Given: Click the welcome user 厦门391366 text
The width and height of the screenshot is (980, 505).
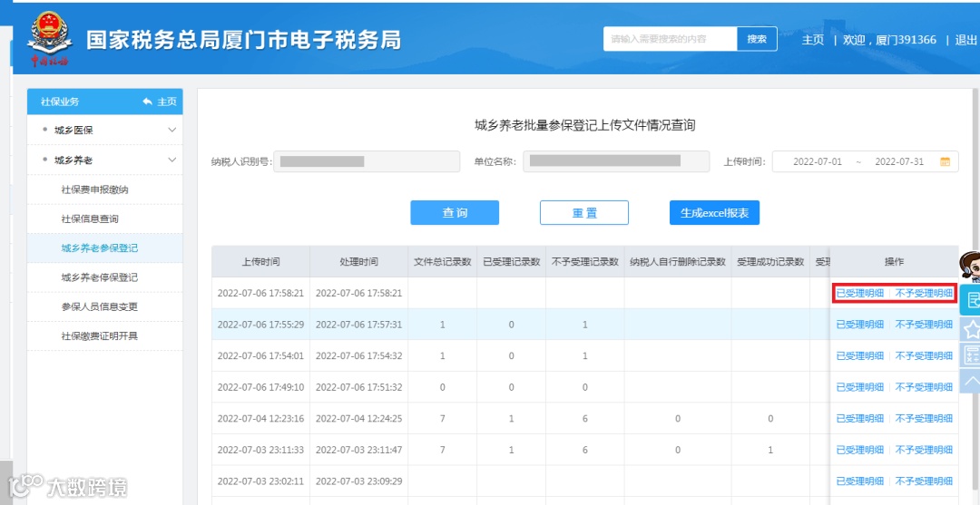Looking at the screenshot, I should tap(890, 39).
